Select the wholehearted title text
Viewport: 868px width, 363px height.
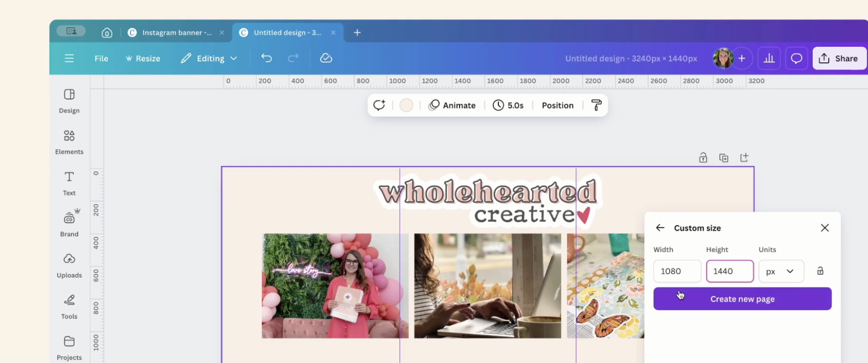click(488, 191)
